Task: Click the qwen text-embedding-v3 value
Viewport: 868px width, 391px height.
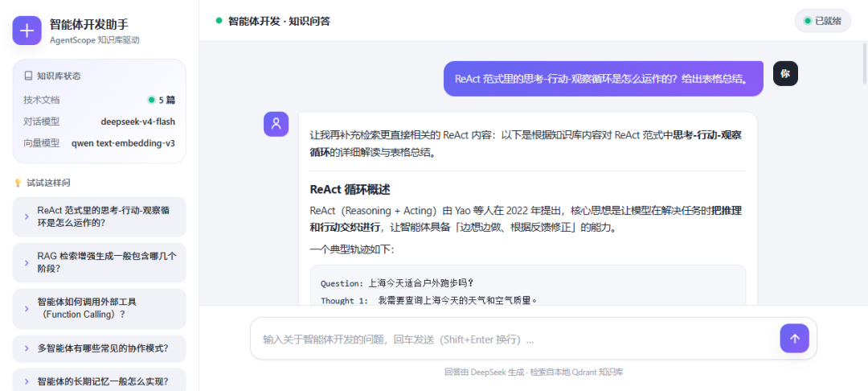Action: coord(124,143)
